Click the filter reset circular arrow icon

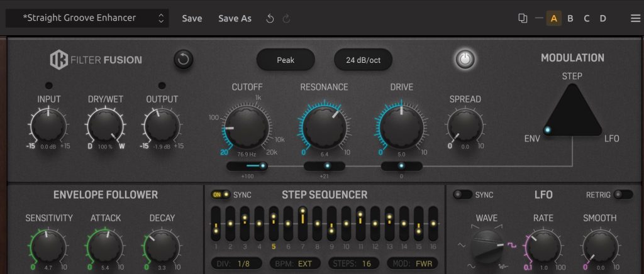[183, 60]
